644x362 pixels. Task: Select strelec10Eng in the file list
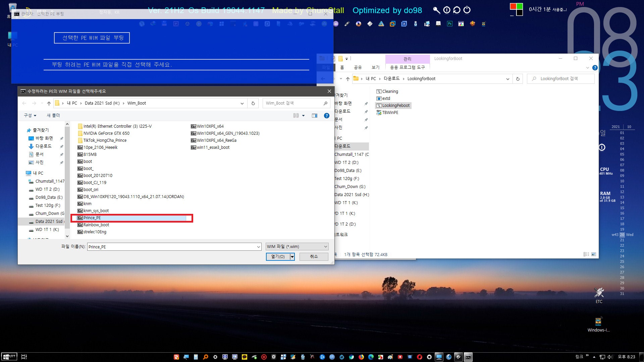point(92,232)
